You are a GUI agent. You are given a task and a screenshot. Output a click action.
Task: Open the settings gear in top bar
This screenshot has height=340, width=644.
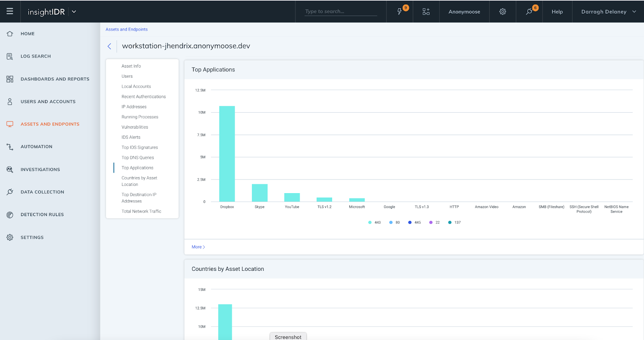(503, 12)
